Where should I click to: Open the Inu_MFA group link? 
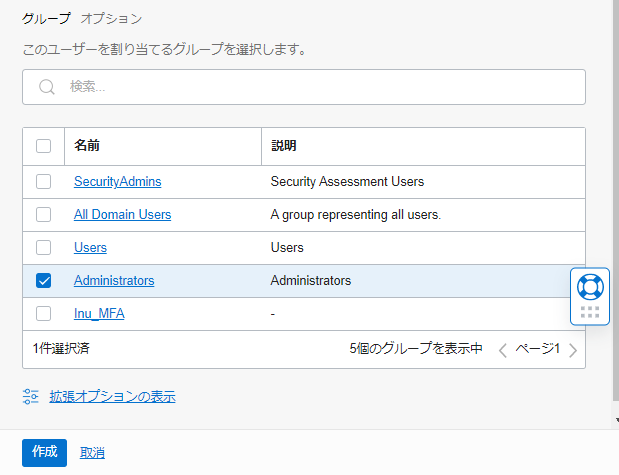point(99,314)
